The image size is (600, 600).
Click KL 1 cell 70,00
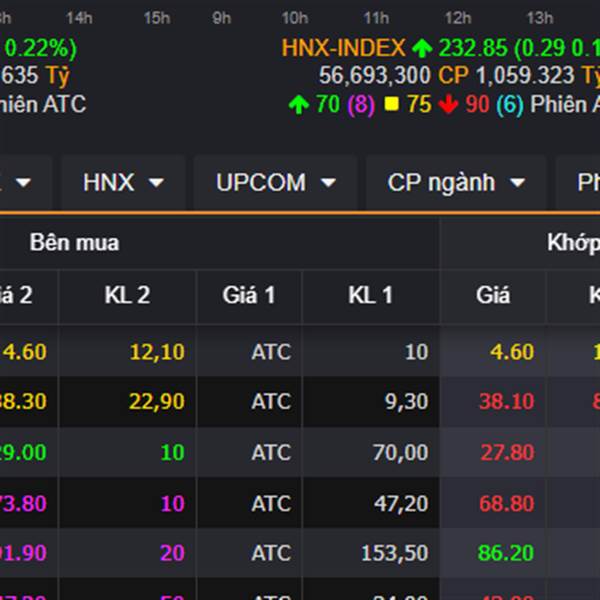[400, 452]
